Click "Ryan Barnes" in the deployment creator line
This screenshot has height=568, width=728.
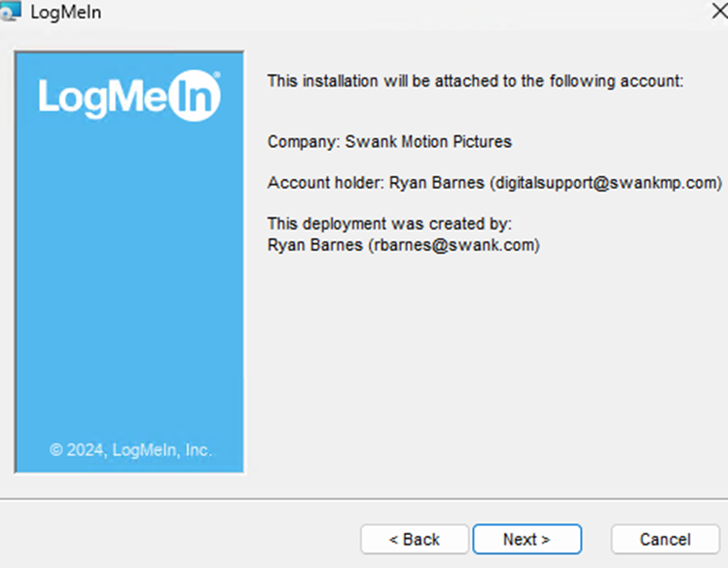point(314,245)
